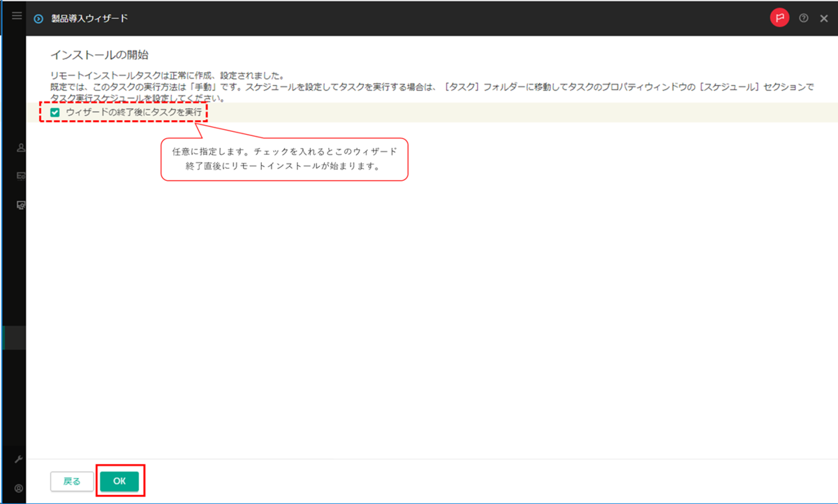This screenshot has height=504, width=838.
Task: Click the 戻る back button
Action: (71, 481)
